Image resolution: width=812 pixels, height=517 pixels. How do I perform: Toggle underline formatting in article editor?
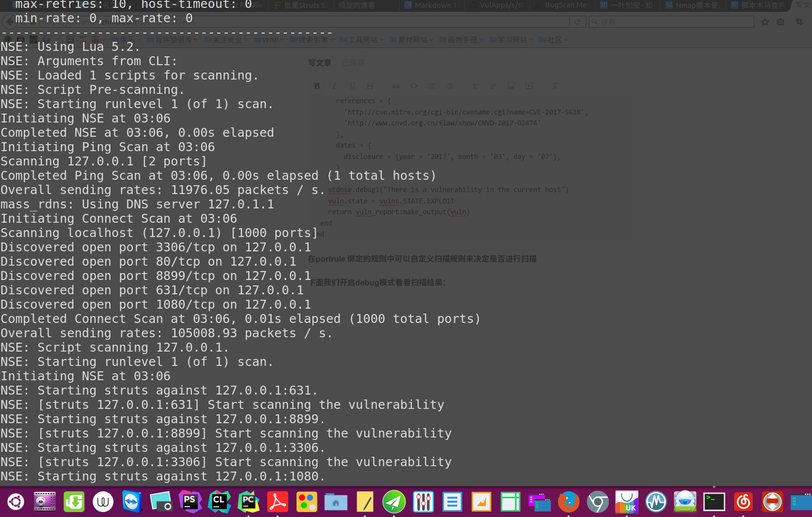click(x=352, y=86)
